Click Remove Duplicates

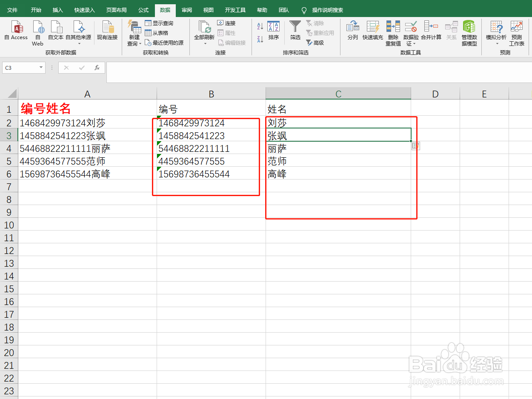pyautogui.click(x=393, y=33)
